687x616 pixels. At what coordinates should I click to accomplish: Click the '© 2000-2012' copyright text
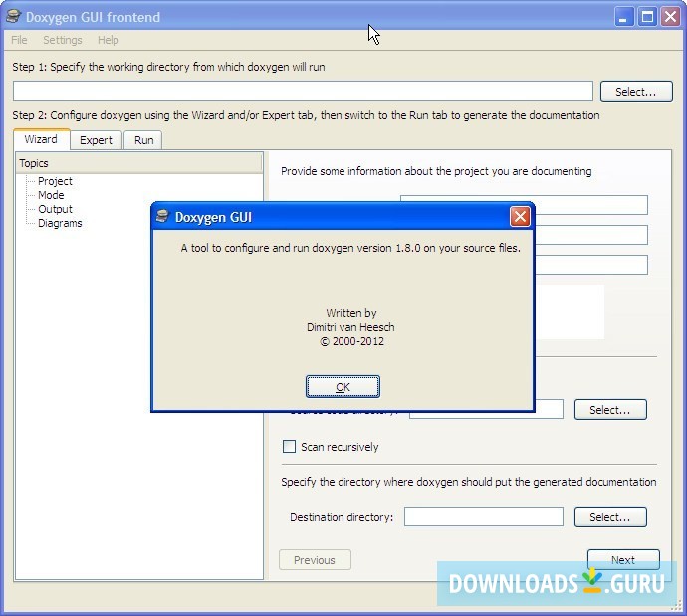coord(351,341)
